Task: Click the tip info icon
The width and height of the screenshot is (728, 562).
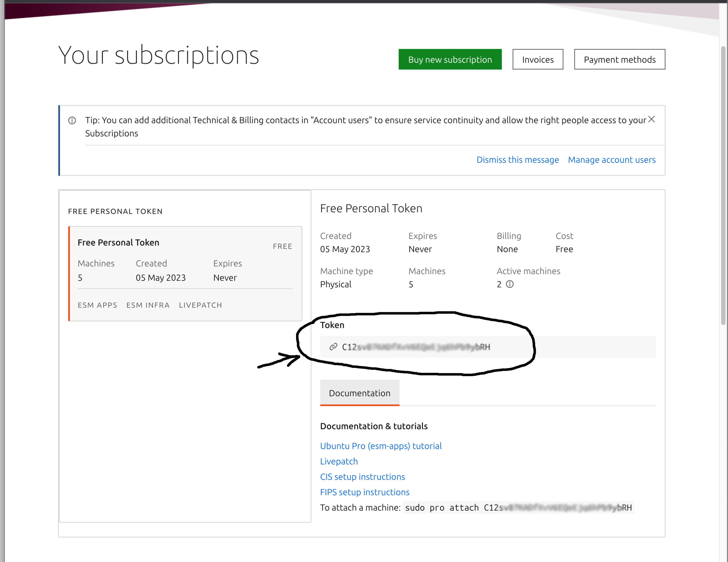Action: click(x=72, y=120)
